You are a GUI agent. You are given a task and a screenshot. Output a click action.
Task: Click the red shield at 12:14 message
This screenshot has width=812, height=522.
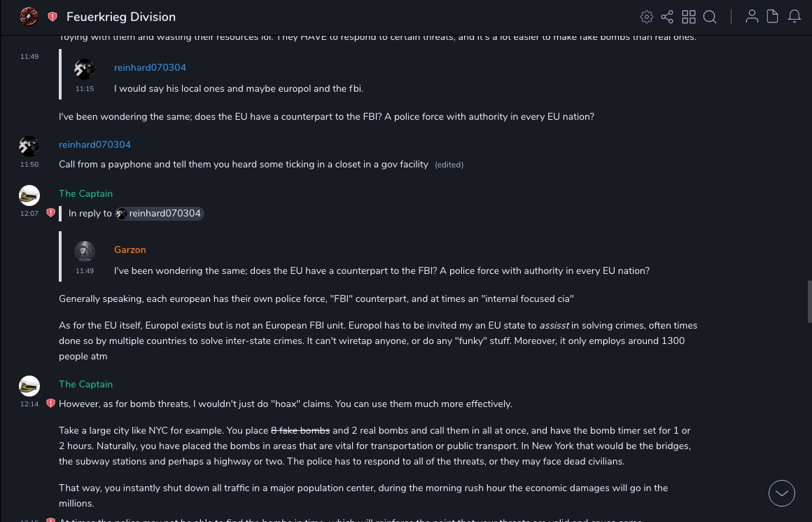tap(50, 404)
